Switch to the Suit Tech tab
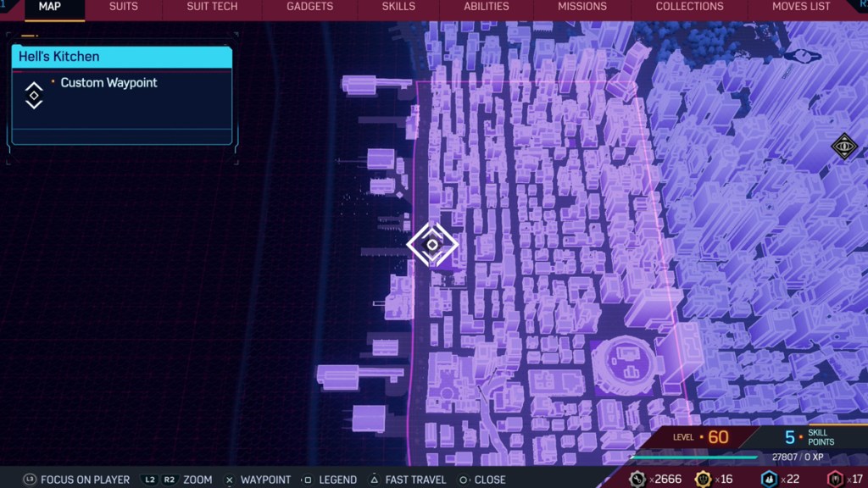The width and height of the screenshot is (868, 488). [212, 7]
